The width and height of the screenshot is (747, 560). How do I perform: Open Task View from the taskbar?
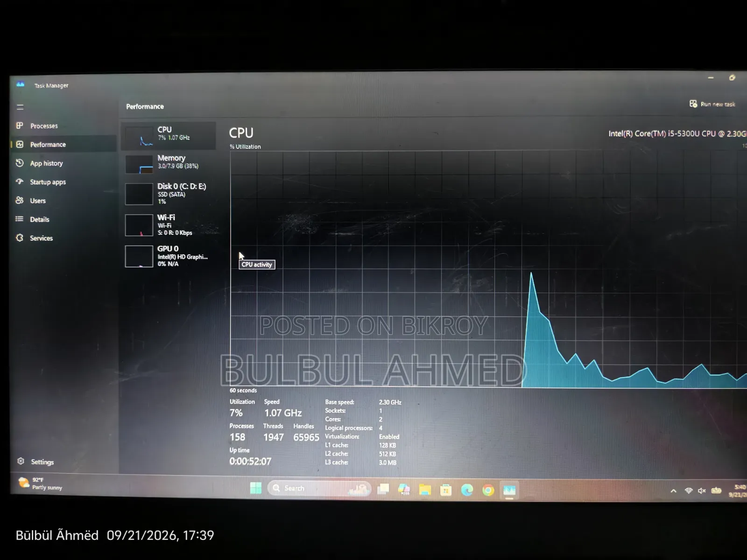[383, 489]
